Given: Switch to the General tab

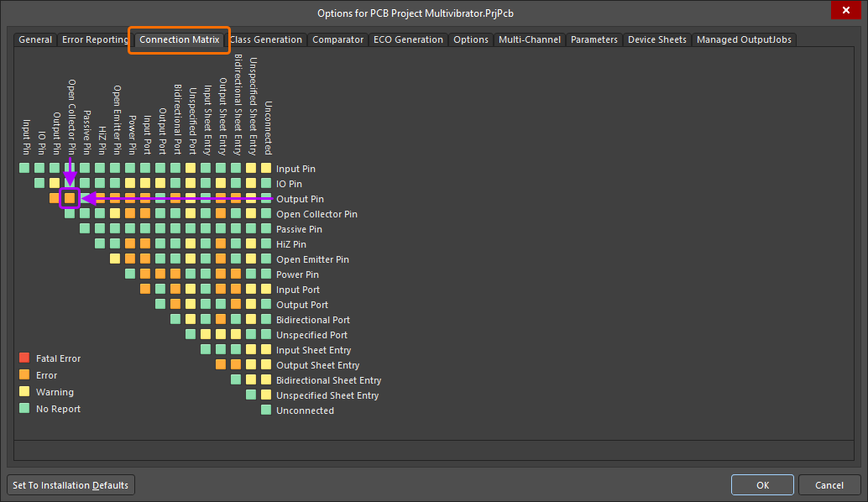Looking at the screenshot, I should (35, 39).
